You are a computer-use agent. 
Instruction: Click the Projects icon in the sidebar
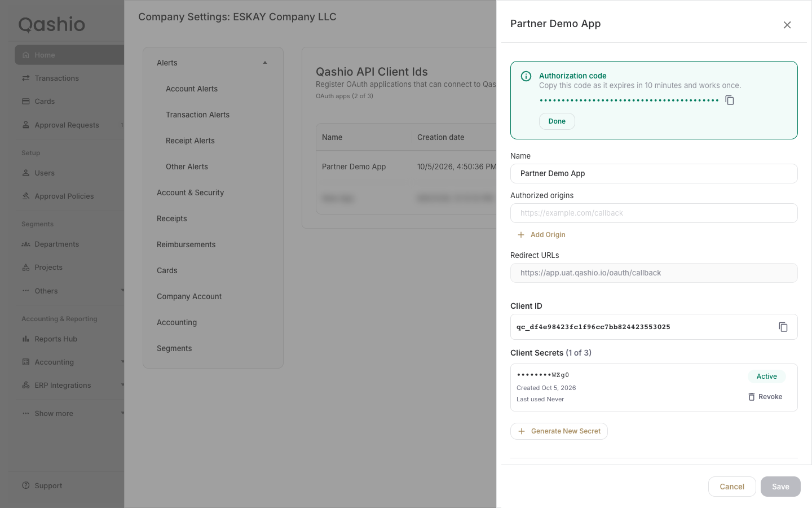point(26,267)
